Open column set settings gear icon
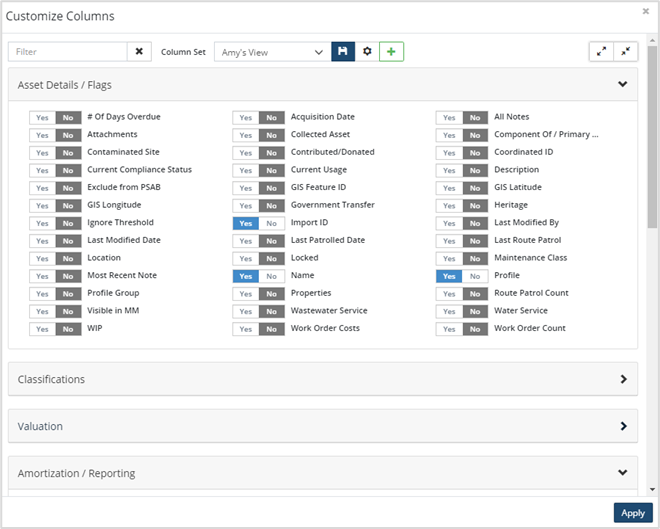This screenshot has width=660, height=529. (367, 51)
